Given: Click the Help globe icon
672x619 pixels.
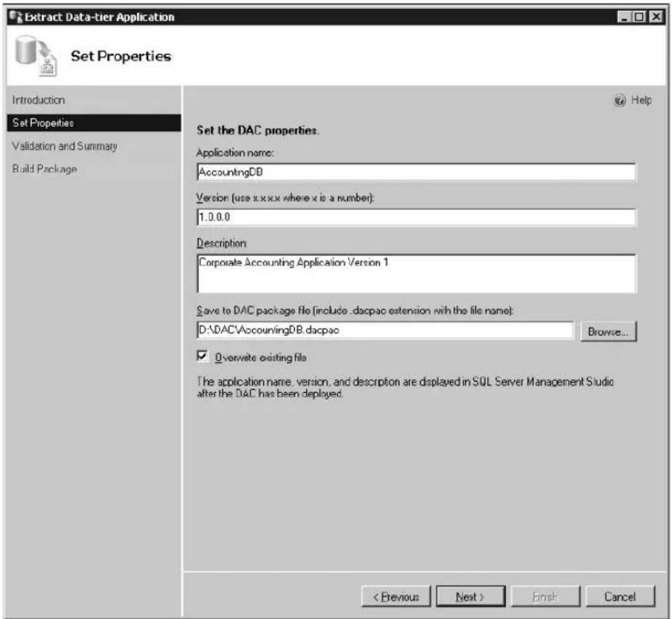Looking at the screenshot, I should tap(619, 100).
